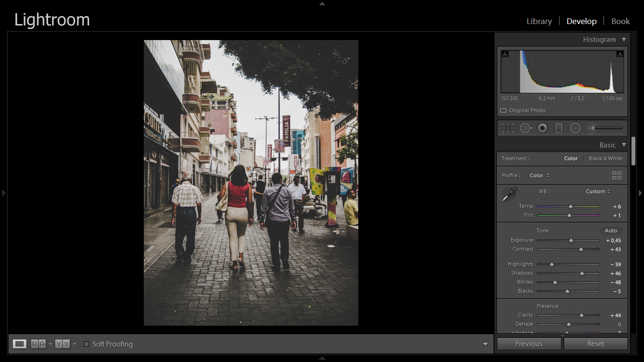Open Before/After view options dropdown arrow
This screenshot has height=362, width=644.
coord(74,345)
